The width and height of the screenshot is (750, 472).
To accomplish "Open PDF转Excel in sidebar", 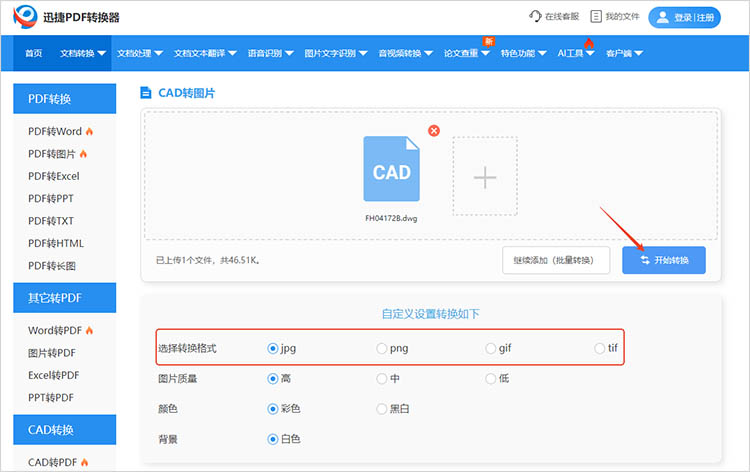I will pyautogui.click(x=54, y=176).
